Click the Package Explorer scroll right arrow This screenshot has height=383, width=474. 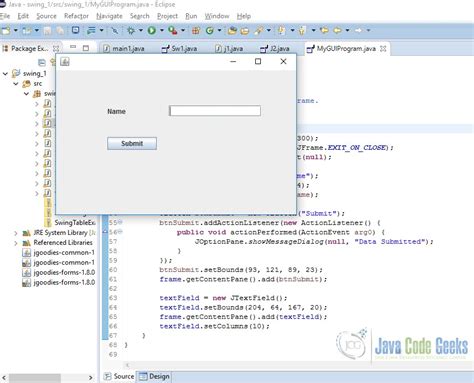coord(91,378)
